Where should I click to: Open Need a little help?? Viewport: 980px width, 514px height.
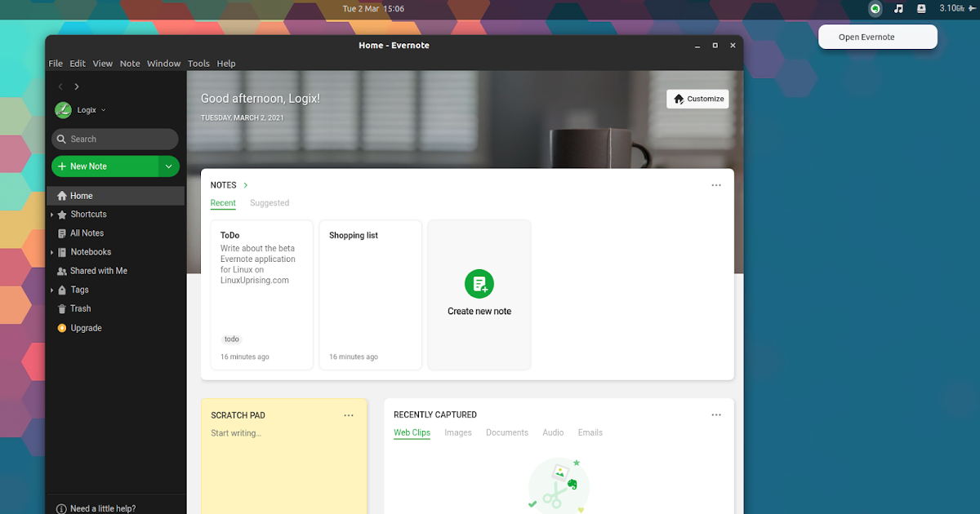click(x=103, y=508)
